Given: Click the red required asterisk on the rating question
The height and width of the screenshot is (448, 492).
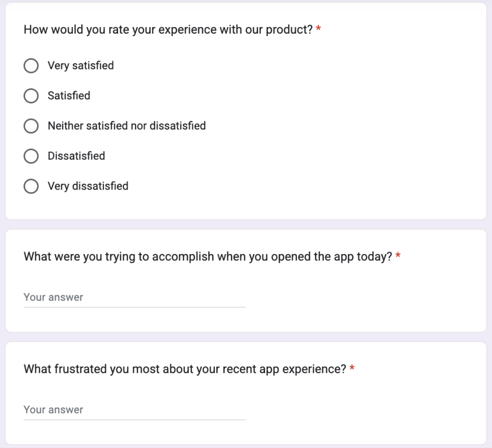Looking at the screenshot, I should [x=318, y=30].
